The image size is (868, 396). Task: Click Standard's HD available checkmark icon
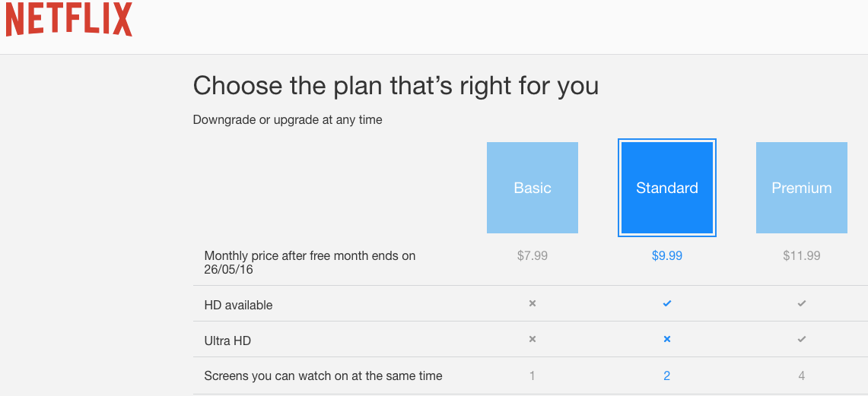click(667, 303)
